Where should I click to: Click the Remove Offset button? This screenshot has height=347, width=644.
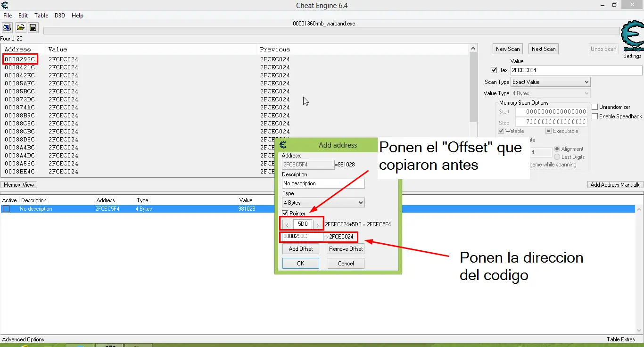(x=346, y=249)
